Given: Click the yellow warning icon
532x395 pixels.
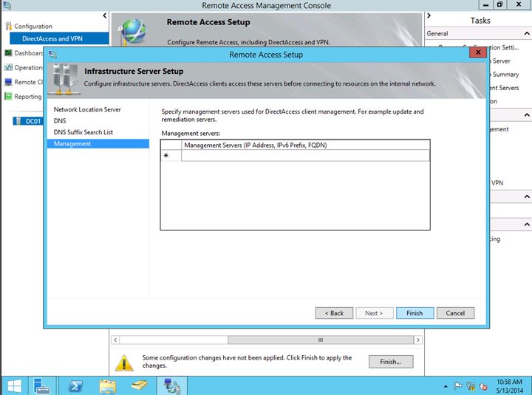Looking at the screenshot, I should click(124, 363).
